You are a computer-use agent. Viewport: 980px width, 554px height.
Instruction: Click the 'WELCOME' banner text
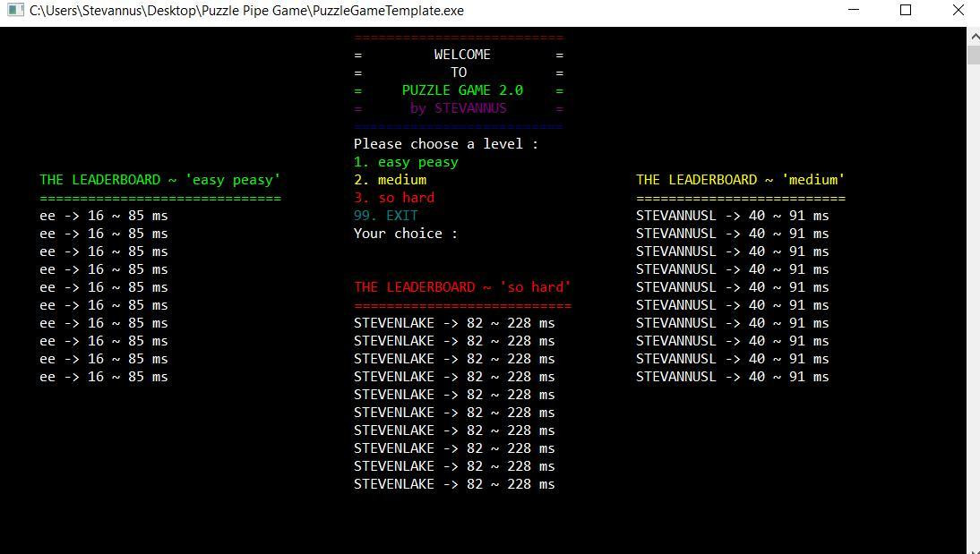(x=462, y=55)
